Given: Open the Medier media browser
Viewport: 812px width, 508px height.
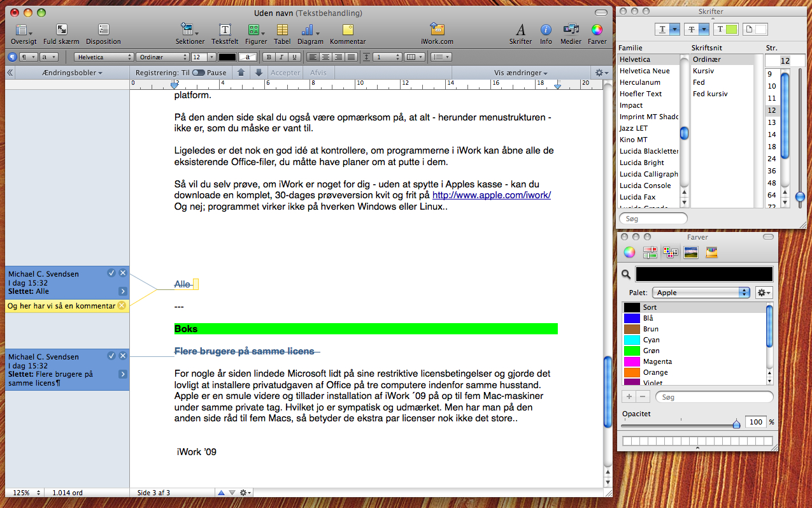Looking at the screenshot, I should pos(571,29).
